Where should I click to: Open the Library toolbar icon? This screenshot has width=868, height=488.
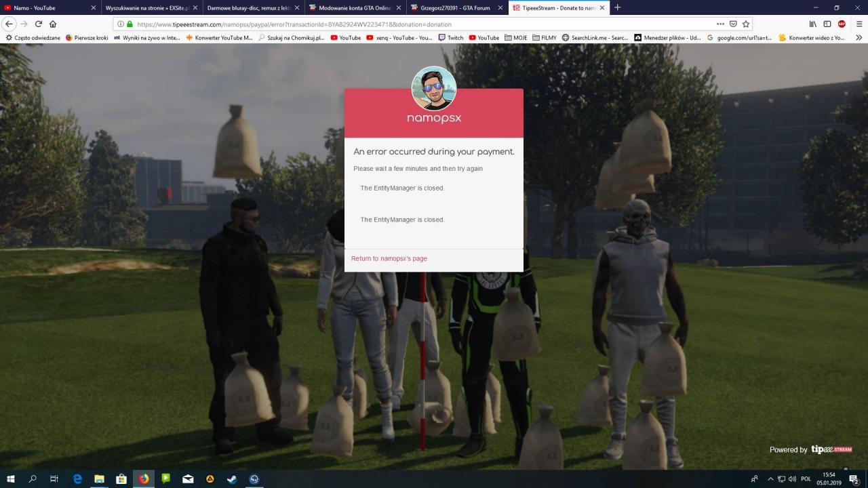click(812, 24)
